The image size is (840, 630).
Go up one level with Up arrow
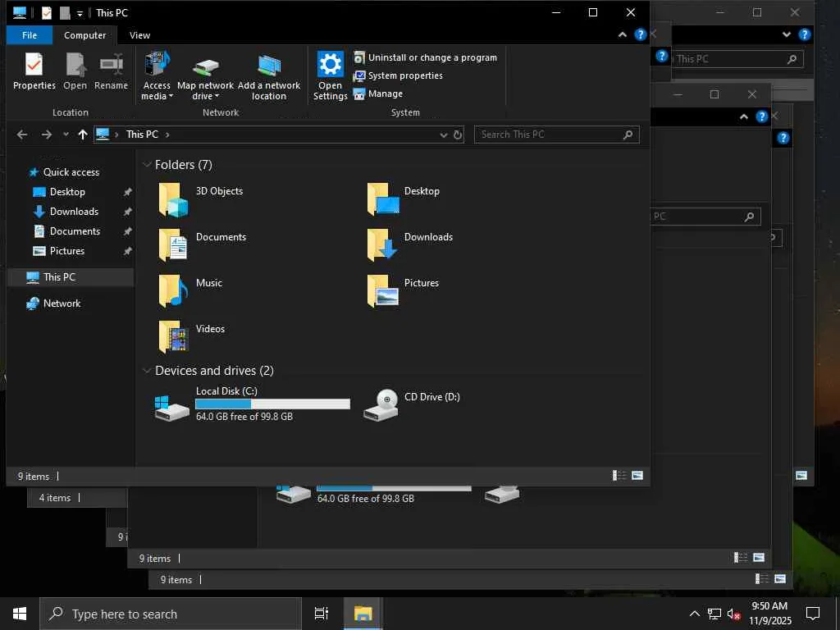83,135
